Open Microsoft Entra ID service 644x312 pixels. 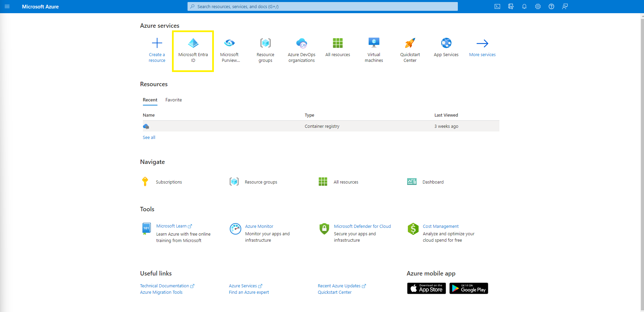tap(193, 51)
